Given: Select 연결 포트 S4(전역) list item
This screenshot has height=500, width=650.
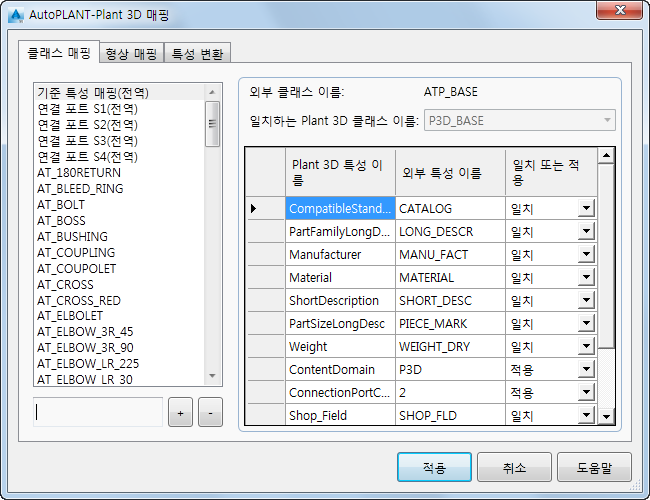Looking at the screenshot, I should click(119, 157).
